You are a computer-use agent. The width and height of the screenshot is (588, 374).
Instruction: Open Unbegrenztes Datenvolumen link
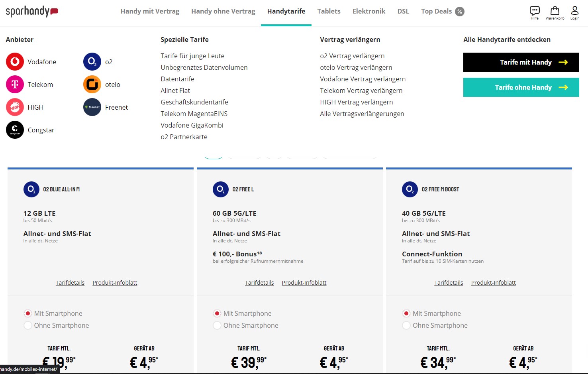pos(204,67)
